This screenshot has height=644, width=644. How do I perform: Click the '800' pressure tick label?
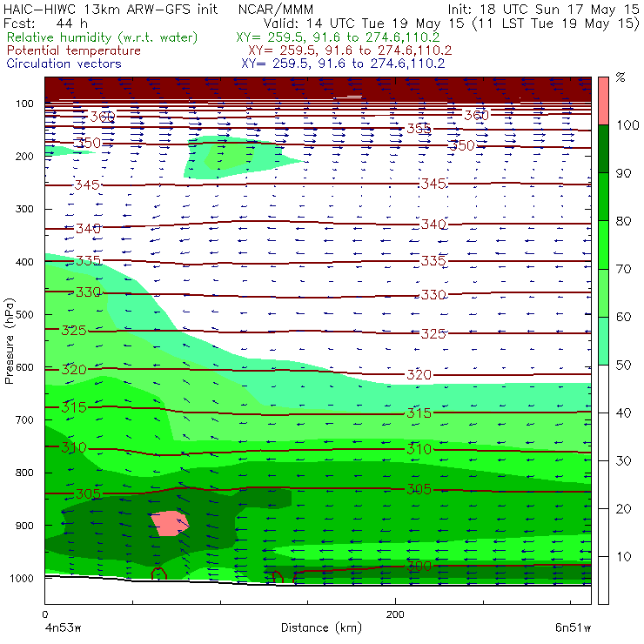point(24,473)
